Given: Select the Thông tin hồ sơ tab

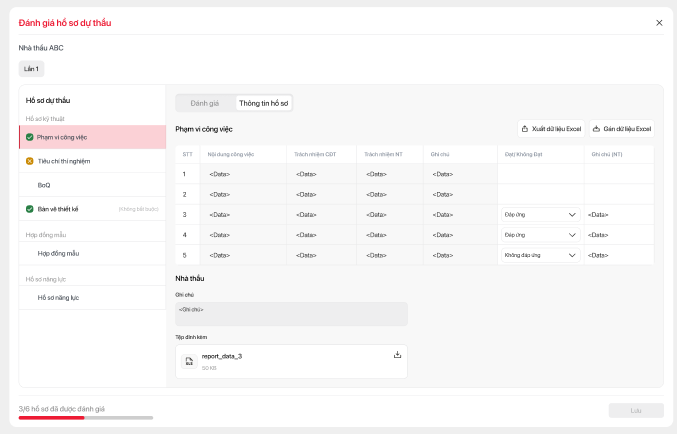Looking at the screenshot, I should (264, 103).
